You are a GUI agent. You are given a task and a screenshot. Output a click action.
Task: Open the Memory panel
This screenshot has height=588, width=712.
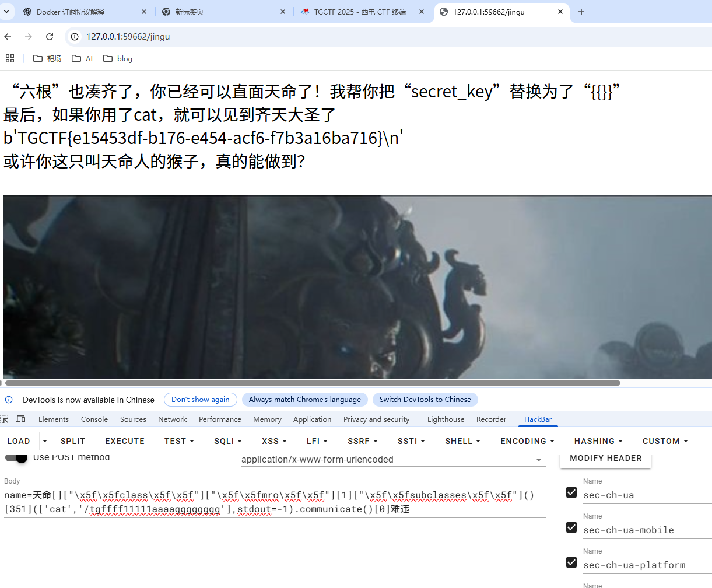267,419
